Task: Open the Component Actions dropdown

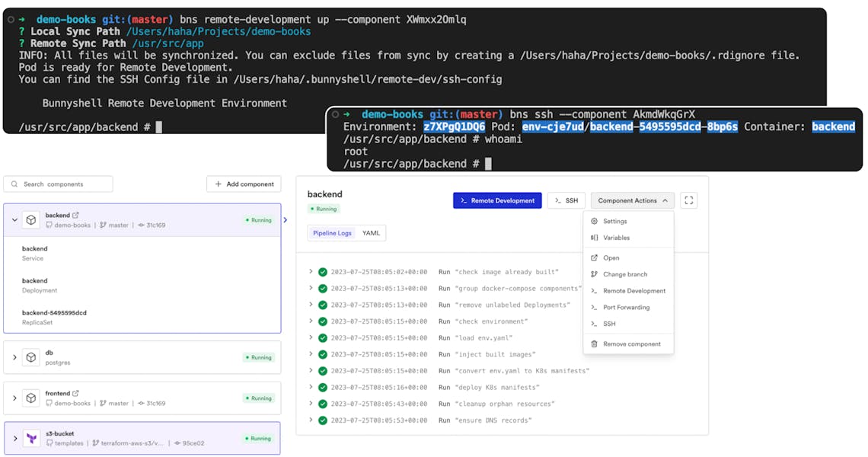Action: 632,200
